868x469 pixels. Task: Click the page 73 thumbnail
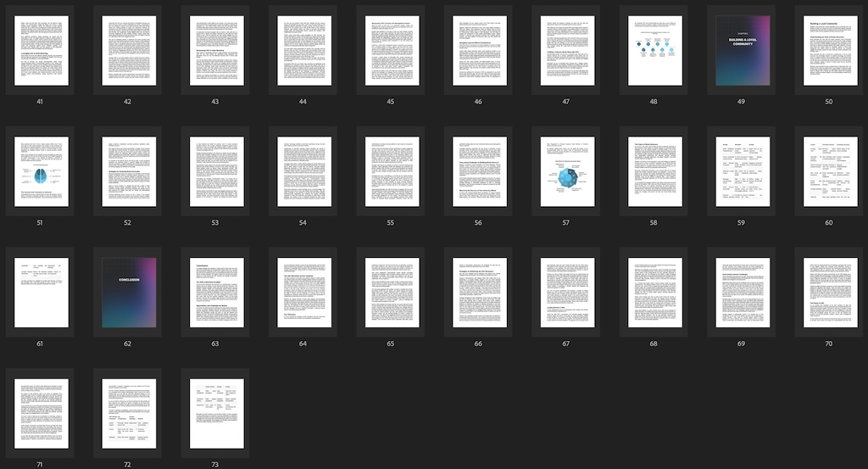215,413
